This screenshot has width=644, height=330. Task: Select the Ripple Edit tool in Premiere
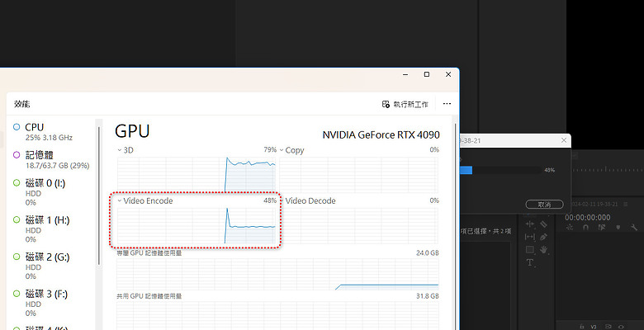(530, 224)
